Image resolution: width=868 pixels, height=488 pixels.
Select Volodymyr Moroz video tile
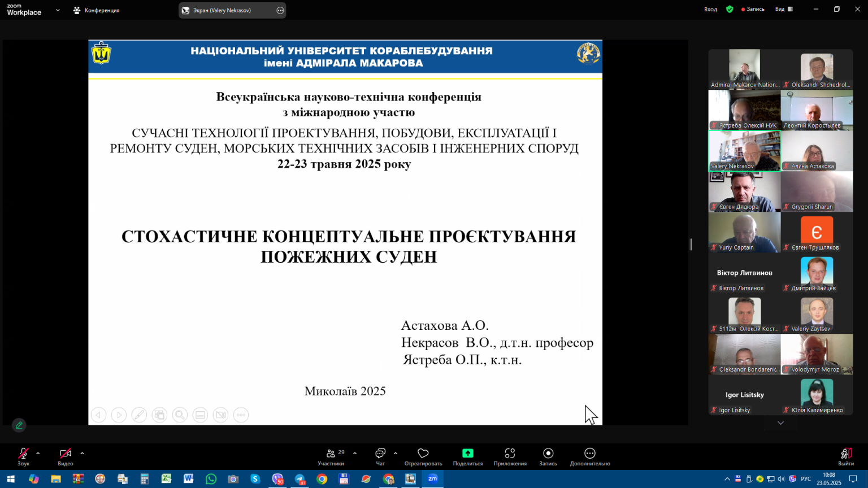817,354
